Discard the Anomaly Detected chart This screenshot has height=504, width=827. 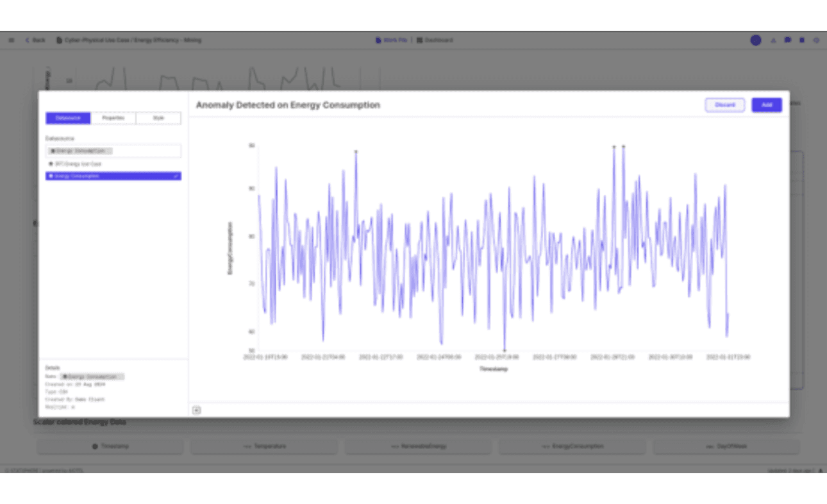(x=724, y=105)
